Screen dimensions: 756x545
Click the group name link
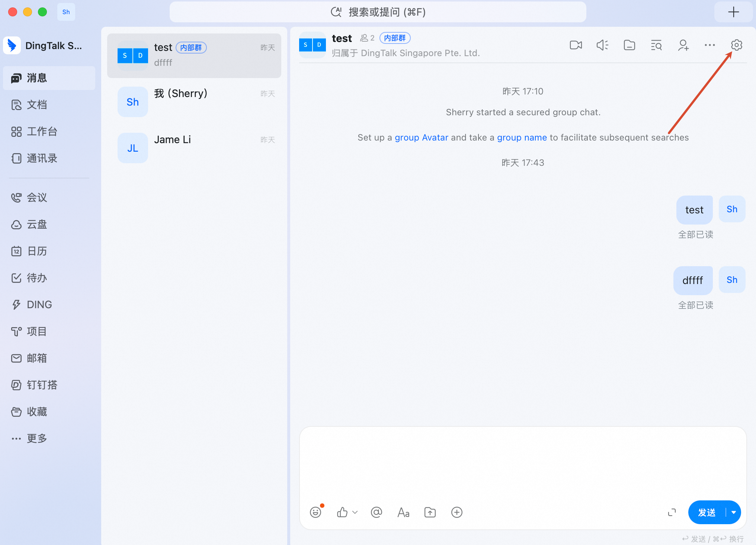coord(522,138)
